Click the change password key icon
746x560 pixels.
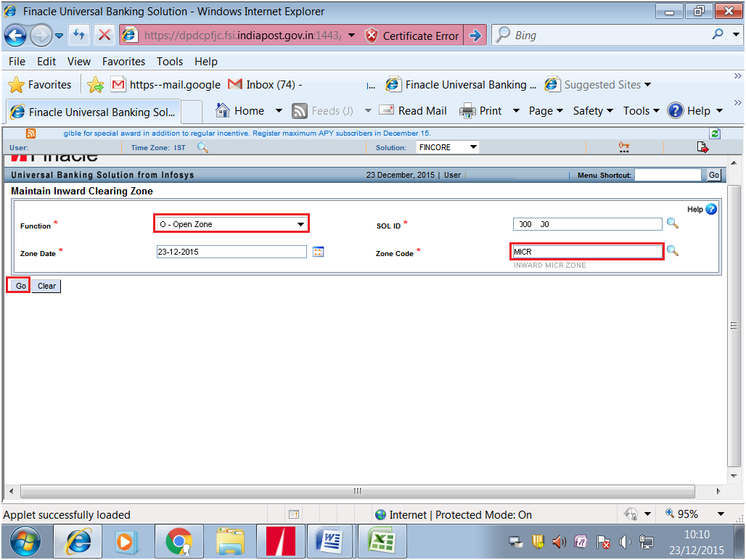(x=624, y=147)
